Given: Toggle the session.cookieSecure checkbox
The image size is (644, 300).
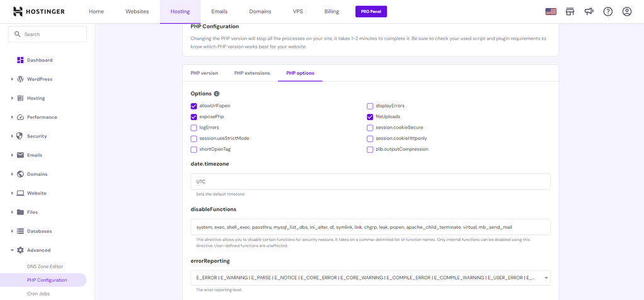Looking at the screenshot, I should 370,128.
